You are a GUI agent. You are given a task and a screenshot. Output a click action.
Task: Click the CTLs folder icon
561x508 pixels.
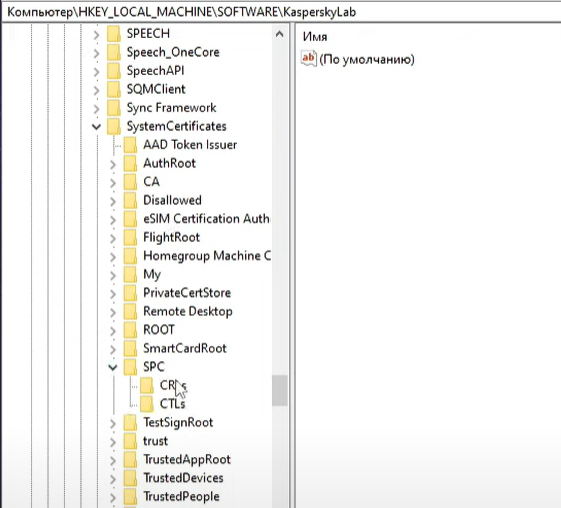click(x=147, y=404)
